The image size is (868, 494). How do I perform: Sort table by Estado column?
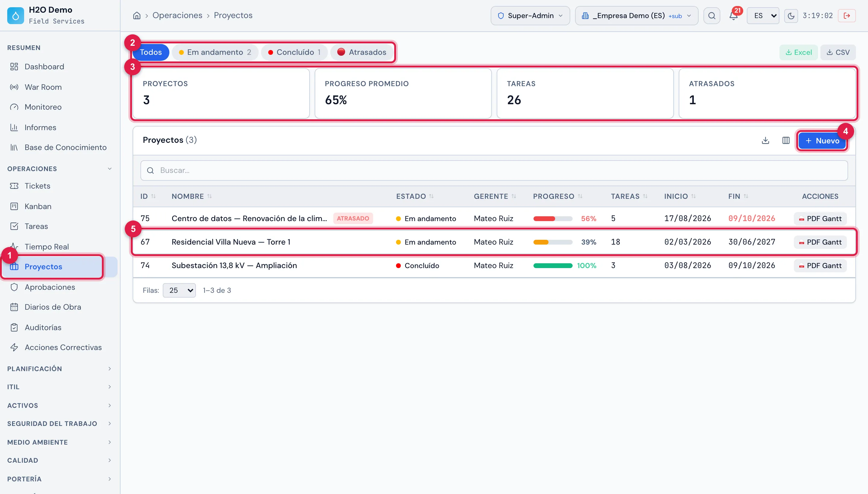click(x=415, y=196)
